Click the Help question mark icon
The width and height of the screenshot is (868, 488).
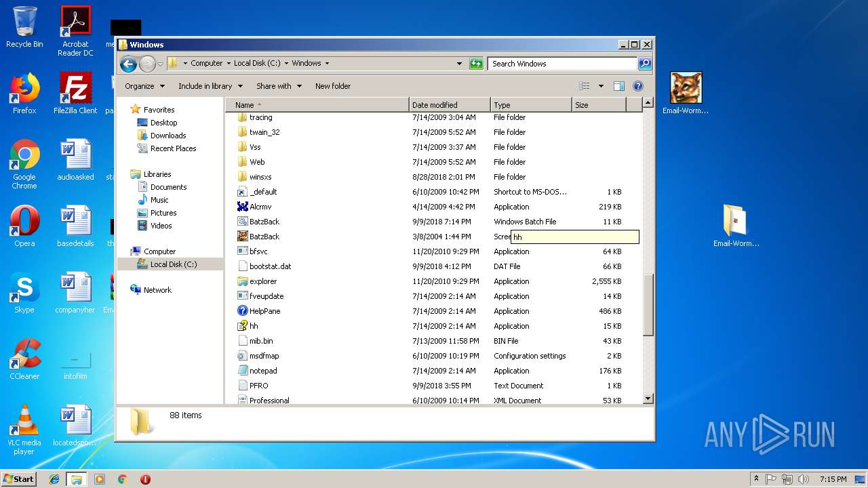click(x=637, y=86)
